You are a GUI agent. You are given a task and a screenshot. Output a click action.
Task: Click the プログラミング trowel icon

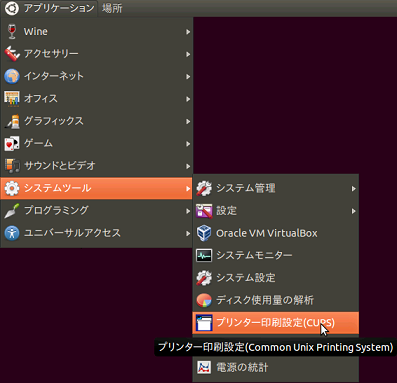(x=12, y=210)
